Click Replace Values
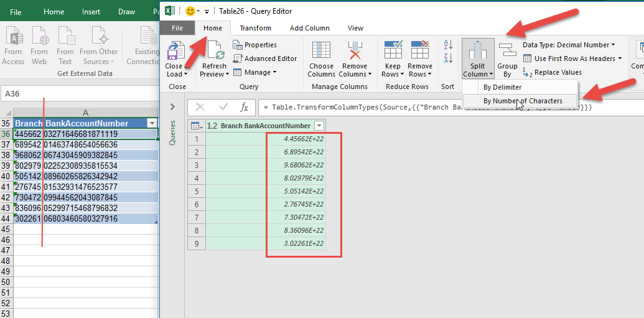Viewport: 644px width, 318px height. (x=552, y=72)
